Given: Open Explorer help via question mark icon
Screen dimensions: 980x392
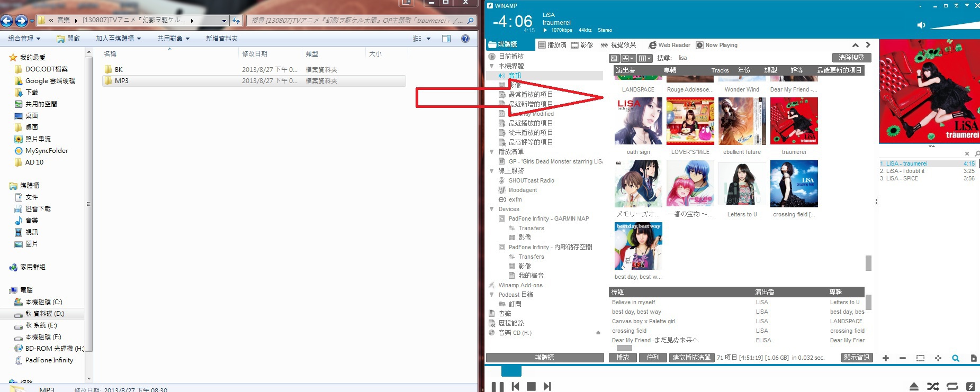Looking at the screenshot, I should 465,38.
